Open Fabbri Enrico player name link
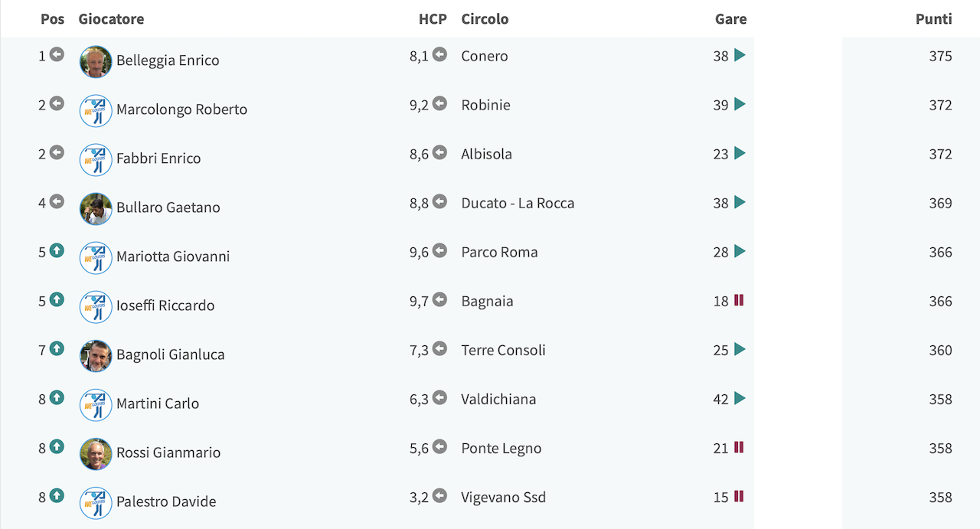This screenshot has height=529, width=980. pyautogui.click(x=158, y=158)
